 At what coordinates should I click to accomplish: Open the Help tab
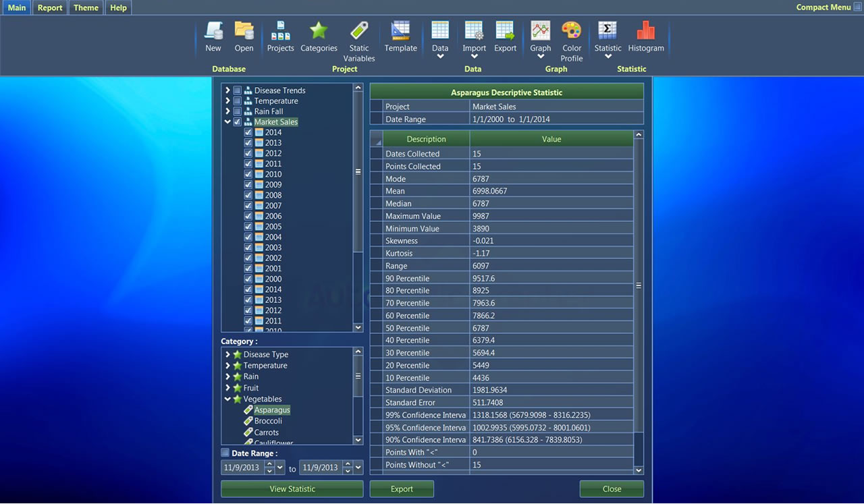[x=118, y=7]
